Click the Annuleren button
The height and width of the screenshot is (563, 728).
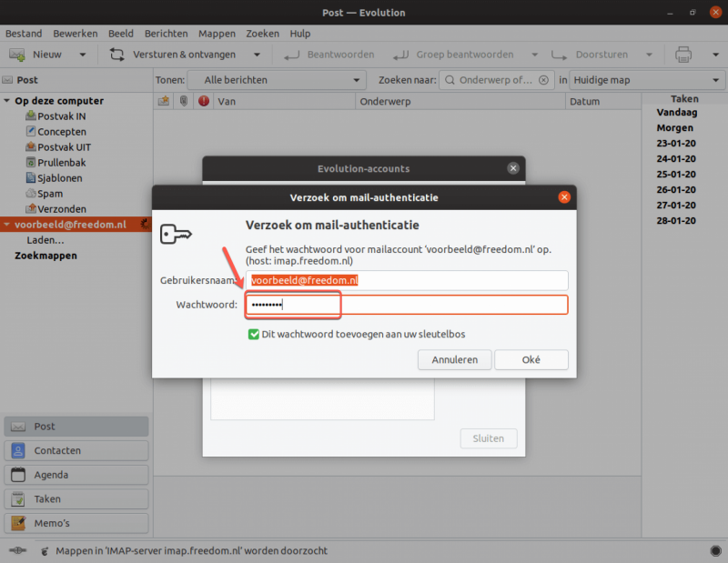[x=454, y=359]
